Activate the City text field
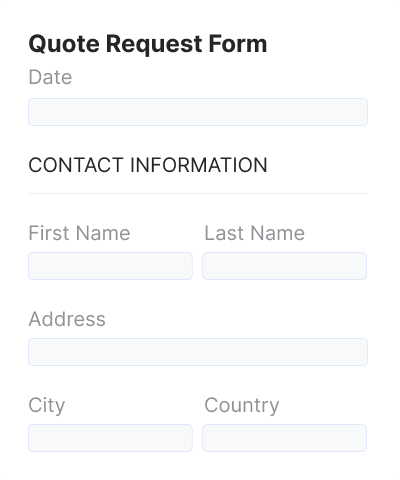This screenshot has width=400, height=480. (110, 438)
